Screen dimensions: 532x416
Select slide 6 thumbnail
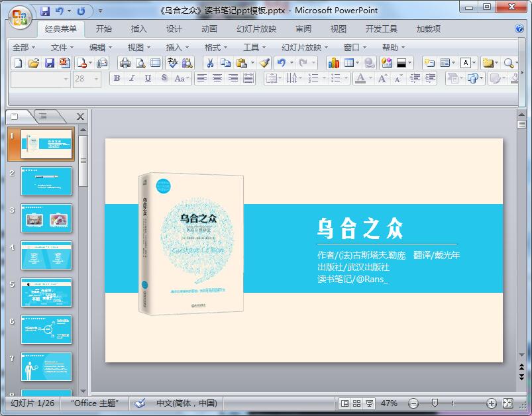46,329
